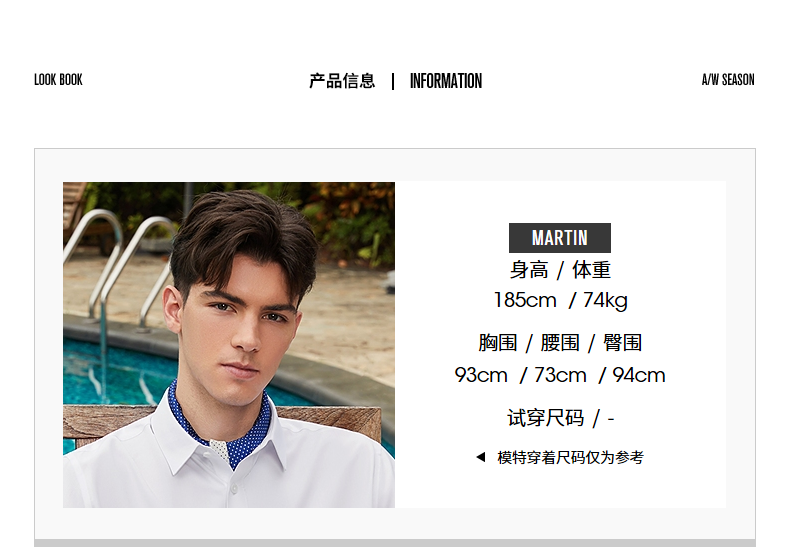Screen dimensions: 790x553
Task: Click the model portrait photo
Action: pos(229,344)
